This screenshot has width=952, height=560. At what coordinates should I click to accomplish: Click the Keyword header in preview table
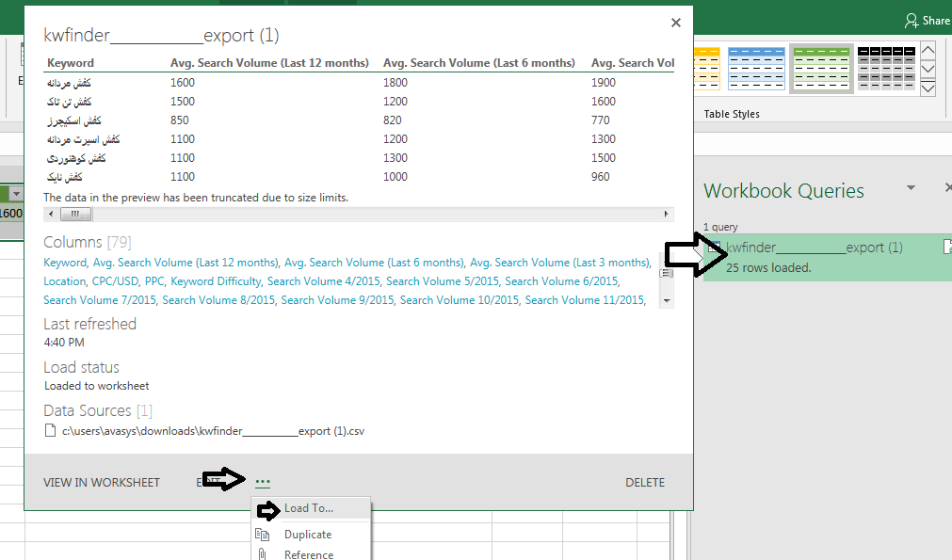coord(71,63)
